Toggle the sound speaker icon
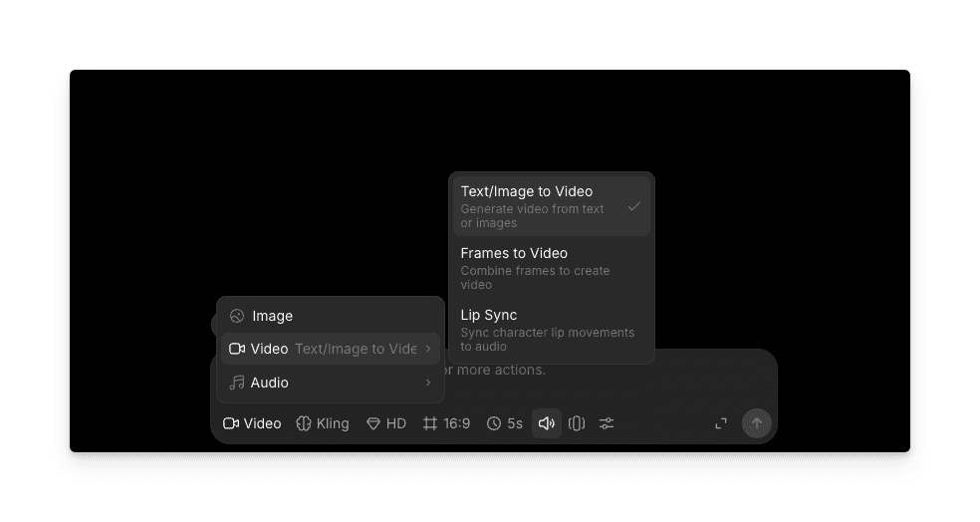The width and height of the screenshot is (980, 522). pos(546,423)
